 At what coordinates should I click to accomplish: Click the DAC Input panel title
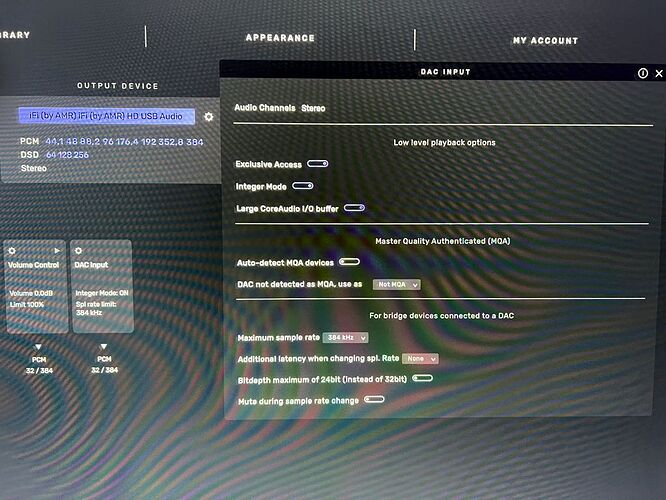[445, 72]
